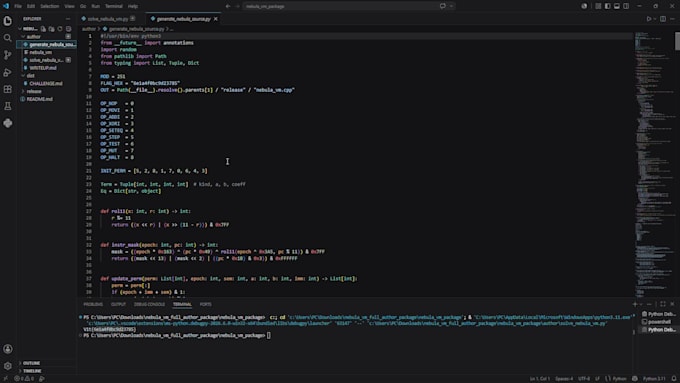Open the Testing flask view
Screen dimensions: 680x383
point(7,106)
